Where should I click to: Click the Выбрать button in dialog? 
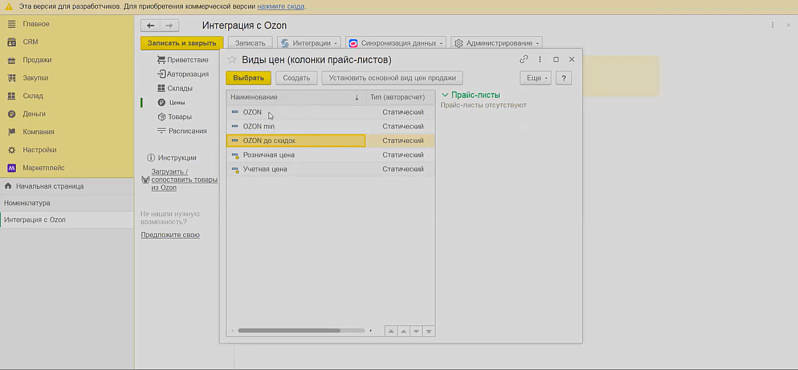click(x=248, y=78)
